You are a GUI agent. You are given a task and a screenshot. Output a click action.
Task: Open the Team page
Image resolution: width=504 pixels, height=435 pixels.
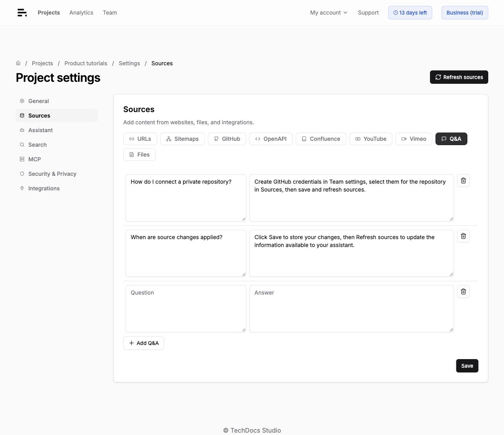click(x=110, y=13)
